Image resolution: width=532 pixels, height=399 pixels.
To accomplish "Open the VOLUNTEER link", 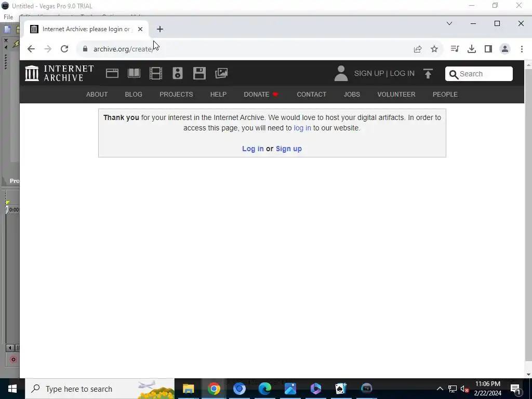I will point(396,95).
